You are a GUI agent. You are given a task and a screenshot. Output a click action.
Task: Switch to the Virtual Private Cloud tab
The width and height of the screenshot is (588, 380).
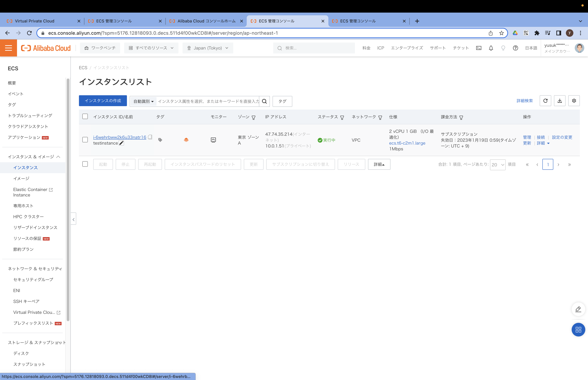(x=35, y=21)
